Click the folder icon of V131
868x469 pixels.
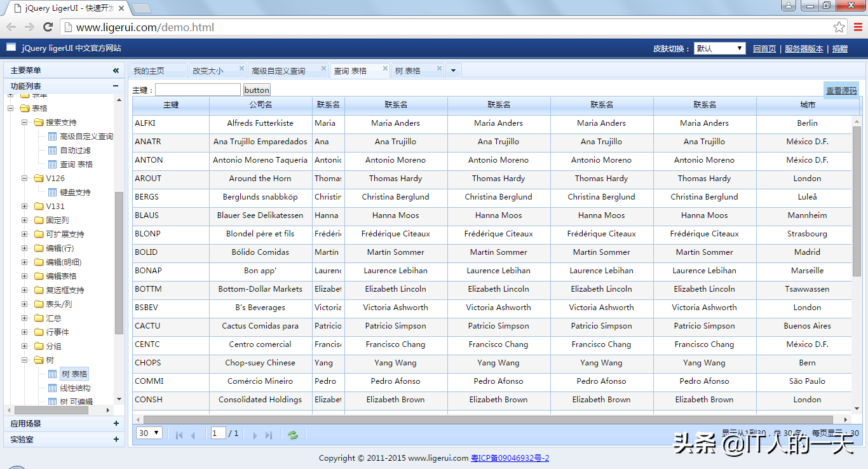pos(38,207)
